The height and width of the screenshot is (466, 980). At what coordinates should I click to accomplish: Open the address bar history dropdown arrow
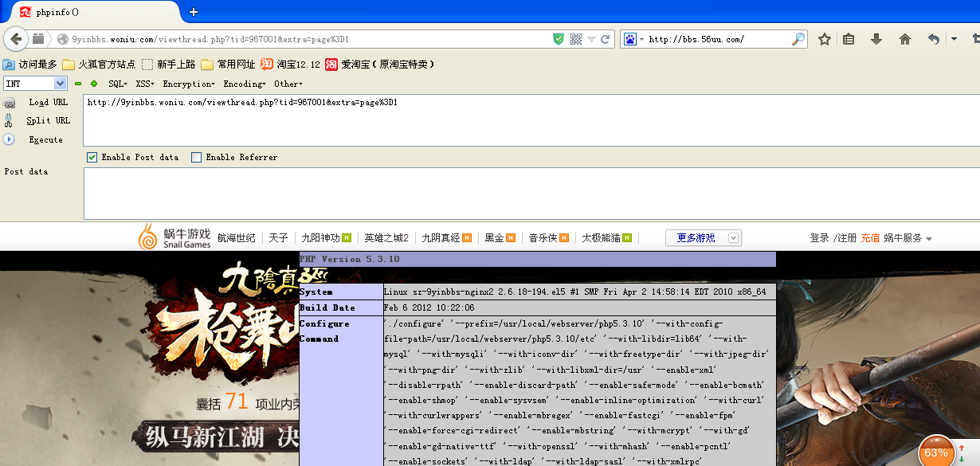(x=592, y=39)
